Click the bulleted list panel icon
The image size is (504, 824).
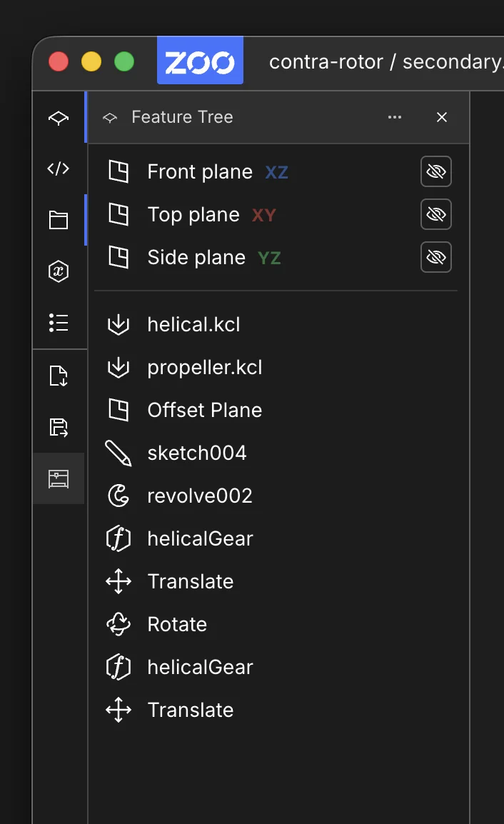[x=60, y=323]
